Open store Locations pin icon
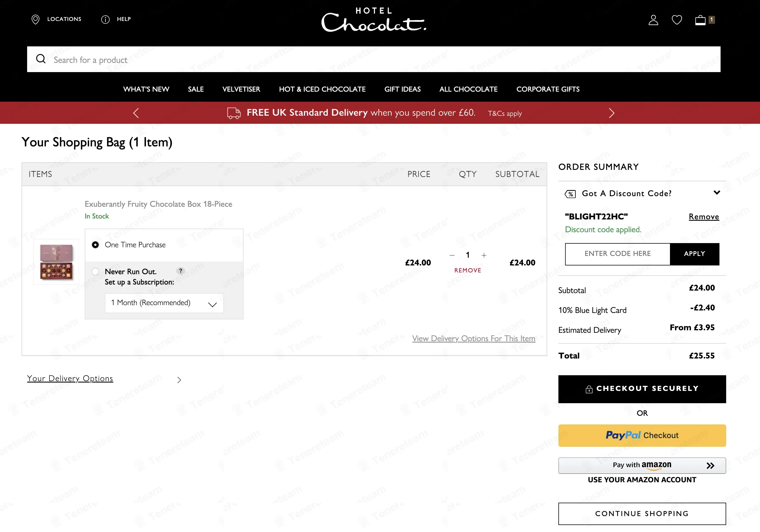This screenshot has height=532, width=760. (36, 20)
